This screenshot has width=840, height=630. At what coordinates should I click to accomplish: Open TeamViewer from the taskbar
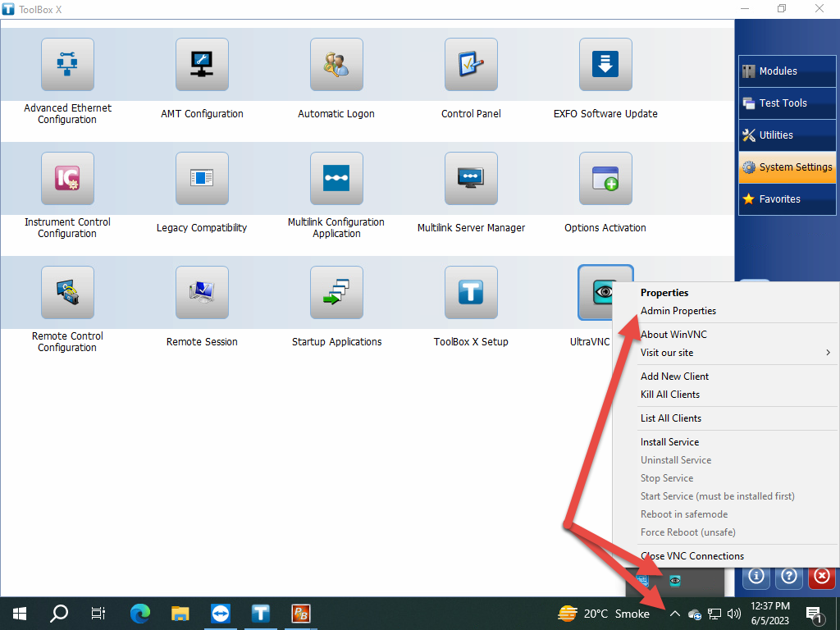220,614
